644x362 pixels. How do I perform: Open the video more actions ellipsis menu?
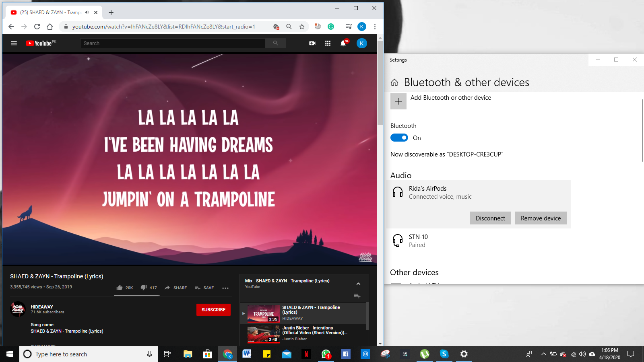[x=225, y=288]
